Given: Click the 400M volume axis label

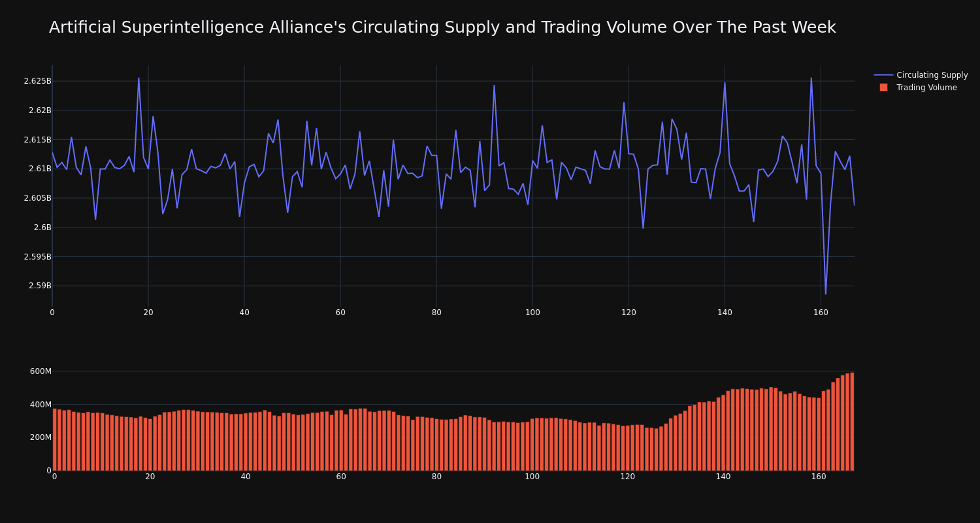Looking at the screenshot, I should coord(41,405).
